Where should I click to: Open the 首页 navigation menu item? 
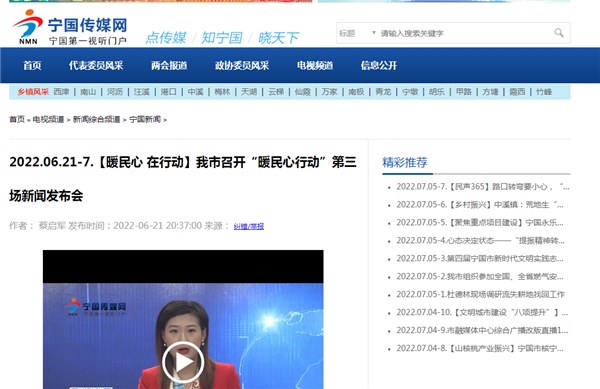pyautogui.click(x=32, y=65)
